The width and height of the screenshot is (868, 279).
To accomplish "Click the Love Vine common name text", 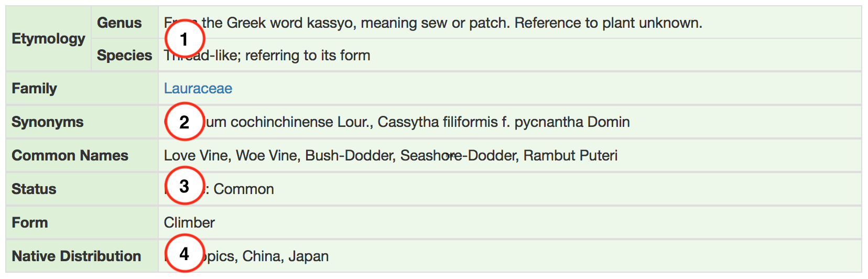I will [x=196, y=155].
